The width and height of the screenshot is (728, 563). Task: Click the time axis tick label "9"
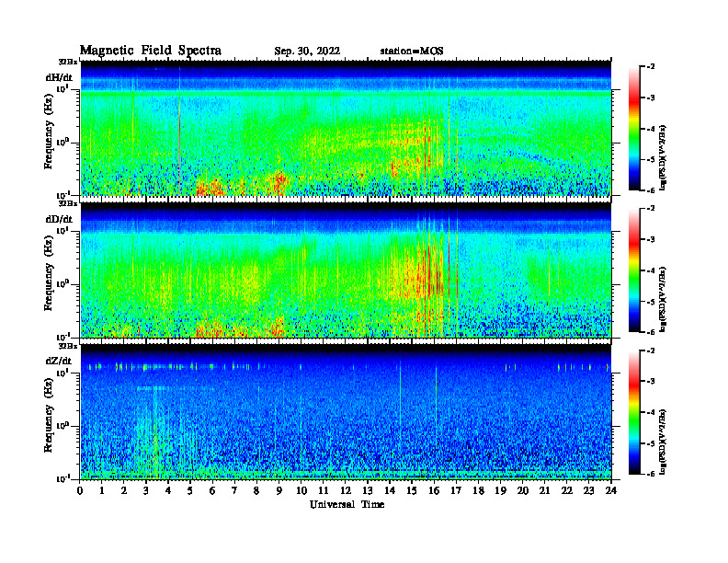279,490
